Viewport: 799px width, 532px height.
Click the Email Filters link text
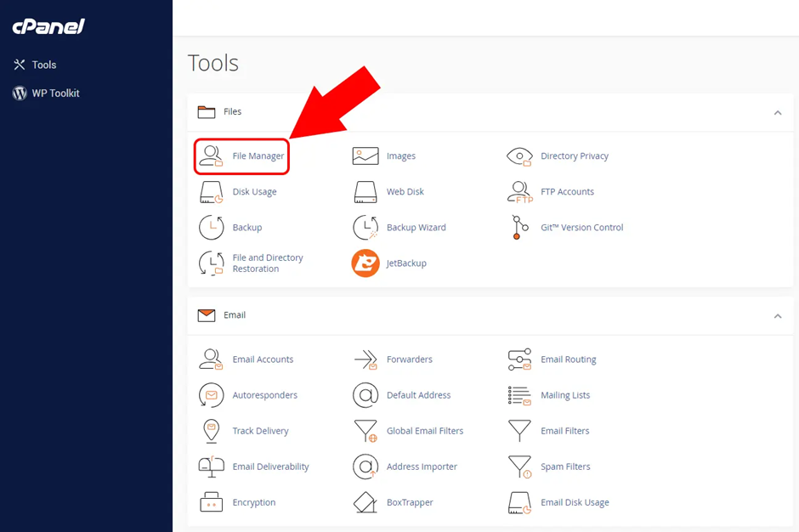click(564, 431)
